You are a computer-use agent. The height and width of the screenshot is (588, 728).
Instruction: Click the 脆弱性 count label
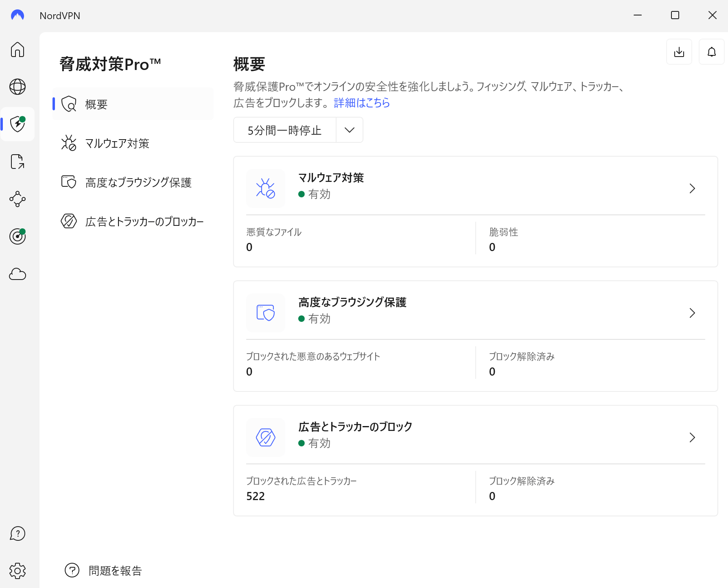(x=504, y=232)
